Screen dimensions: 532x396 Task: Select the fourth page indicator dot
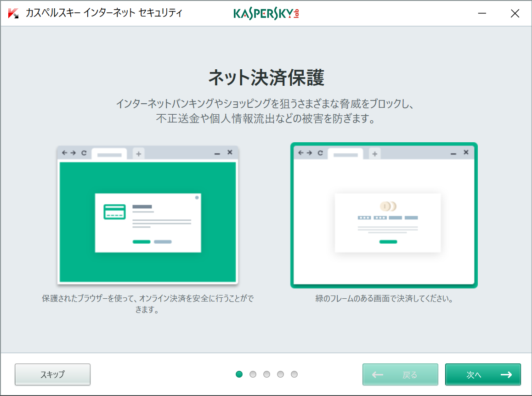280,374
